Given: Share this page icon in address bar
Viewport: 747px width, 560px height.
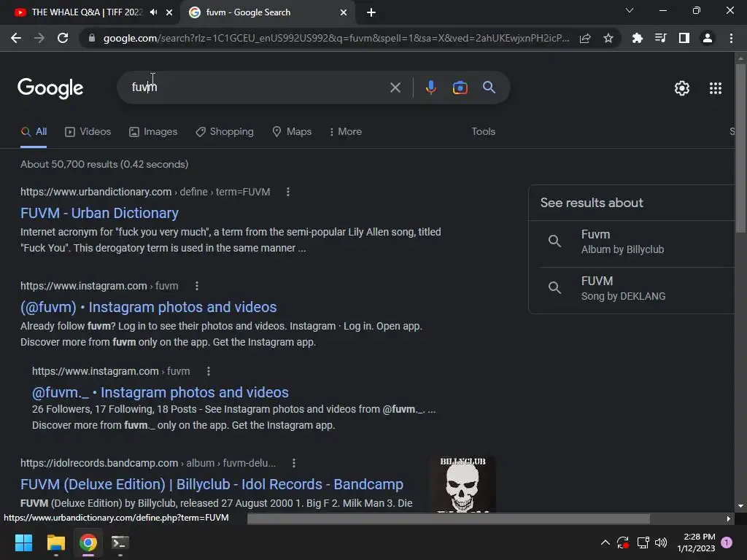Looking at the screenshot, I should click(x=585, y=38).
